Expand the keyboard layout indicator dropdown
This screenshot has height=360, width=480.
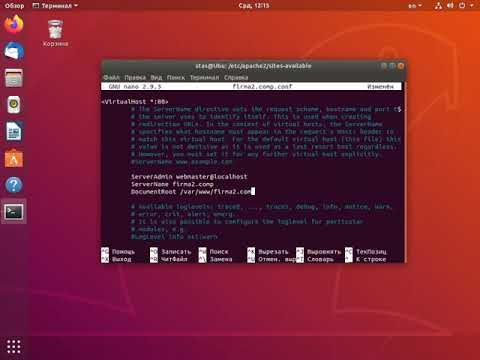[415, 6]
